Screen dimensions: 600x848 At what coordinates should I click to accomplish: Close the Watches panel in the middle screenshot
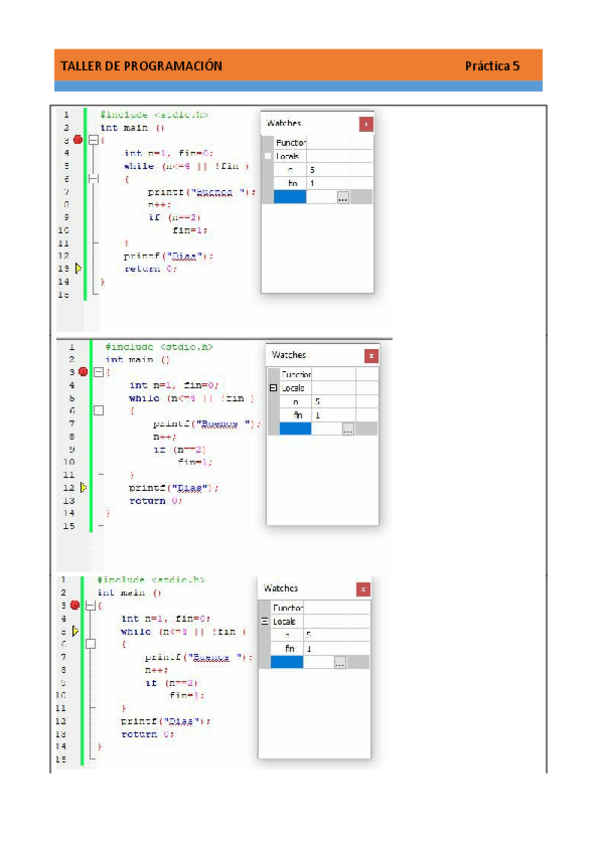click(371, 355)
